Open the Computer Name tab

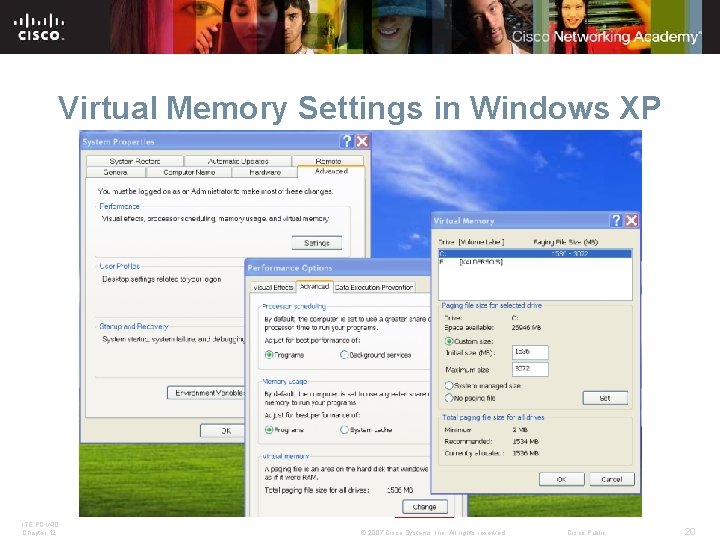[x=189, y=172]
